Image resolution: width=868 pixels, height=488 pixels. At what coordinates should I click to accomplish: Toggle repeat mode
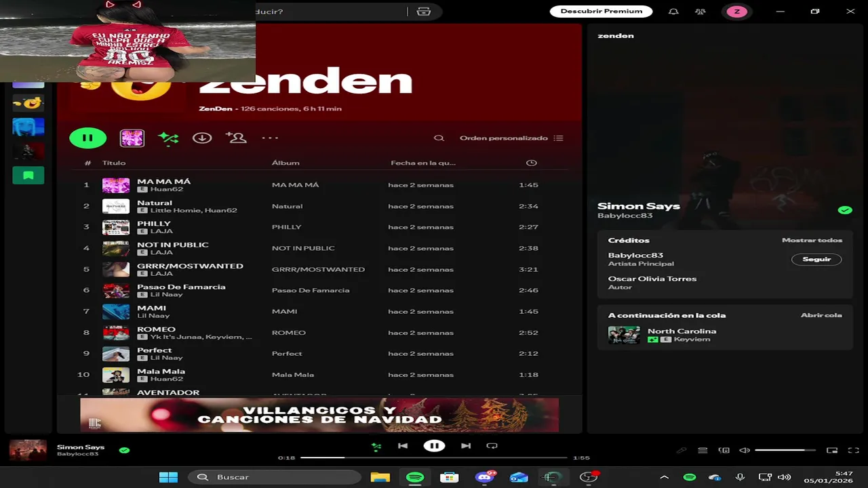coord(492,446)
